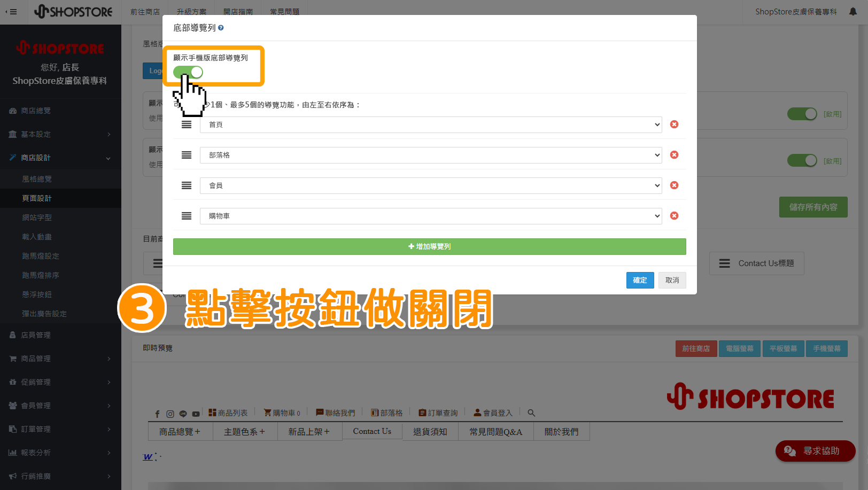Click the Facebook icon in preview

pos(157,414)
